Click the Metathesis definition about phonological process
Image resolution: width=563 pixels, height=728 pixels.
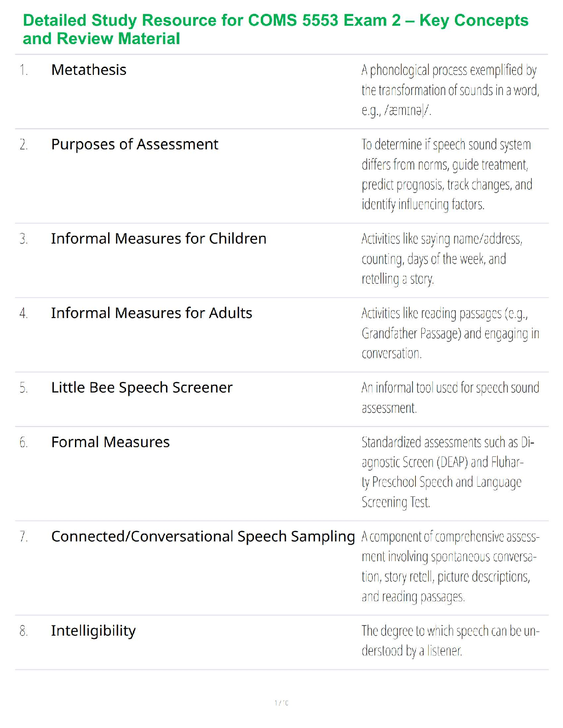click(x=449, y=90)
